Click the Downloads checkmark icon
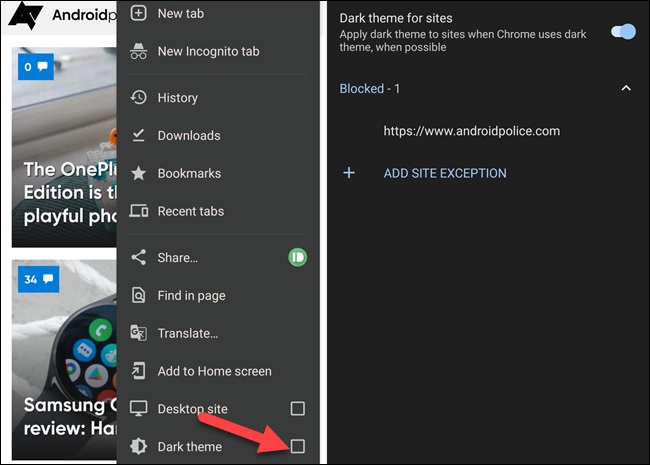This screenshot has width=650, height=465. (139, 135)
